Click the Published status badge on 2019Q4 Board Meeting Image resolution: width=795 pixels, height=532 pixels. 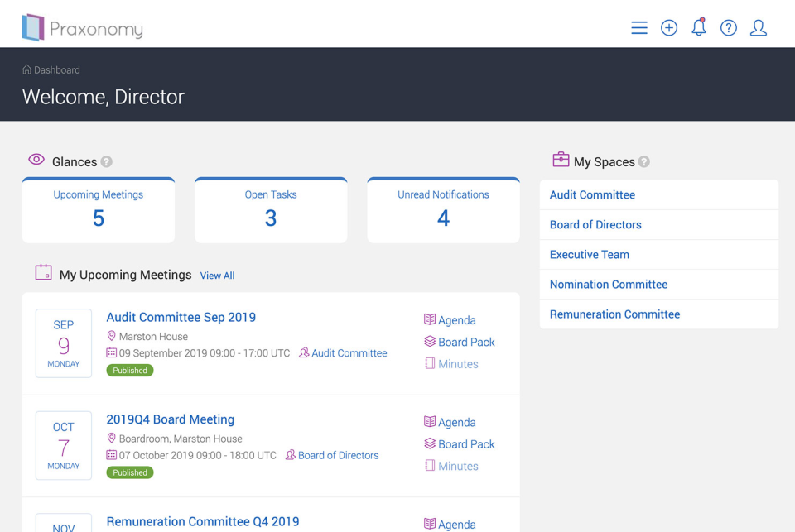tap(129, 472)
